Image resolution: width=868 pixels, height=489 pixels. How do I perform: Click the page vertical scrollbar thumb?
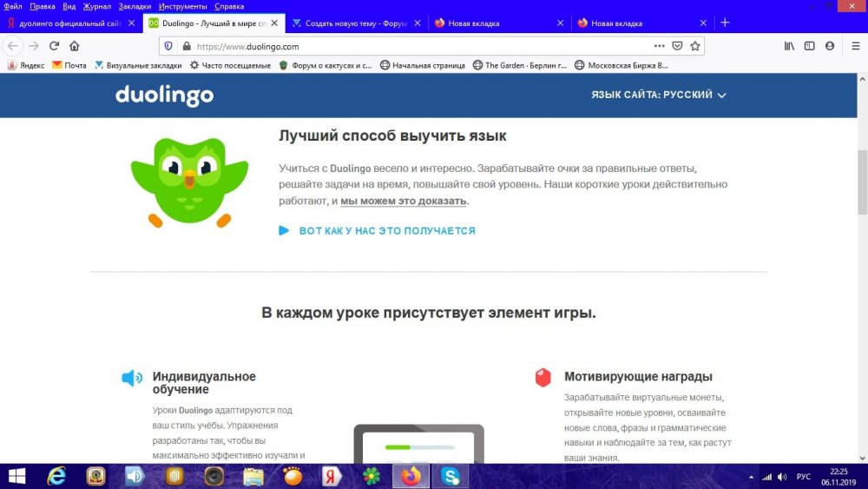(x=862, y=181)
